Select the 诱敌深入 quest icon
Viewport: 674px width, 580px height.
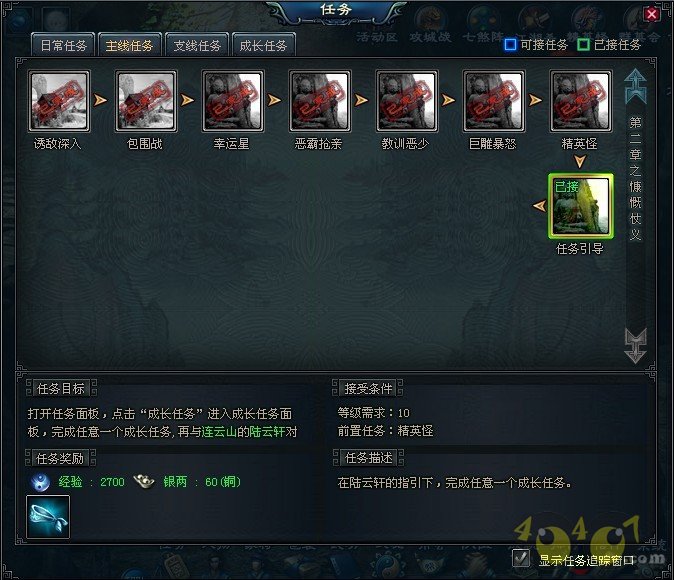coord(59,101)
